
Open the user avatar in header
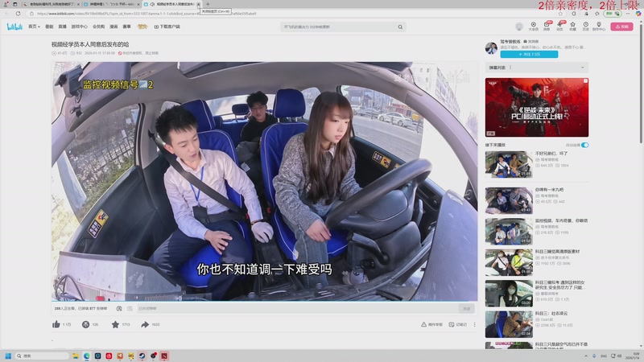pos(519,27)
